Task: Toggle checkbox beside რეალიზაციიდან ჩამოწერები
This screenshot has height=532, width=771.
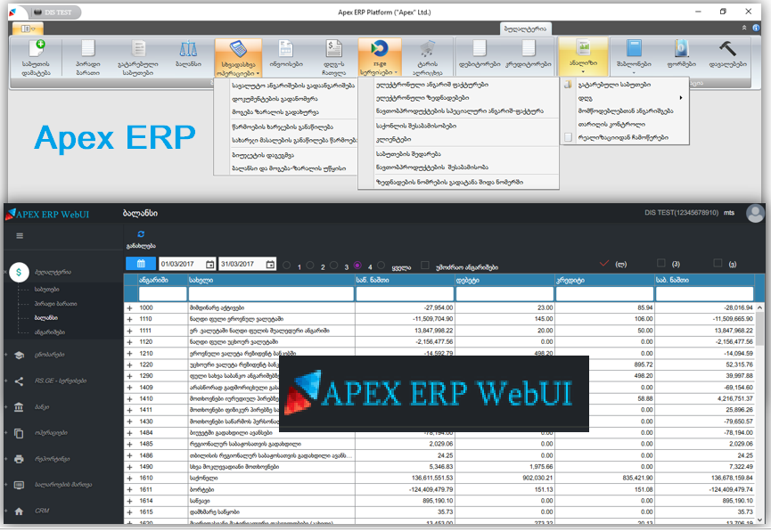Action: tap(568, 137)
